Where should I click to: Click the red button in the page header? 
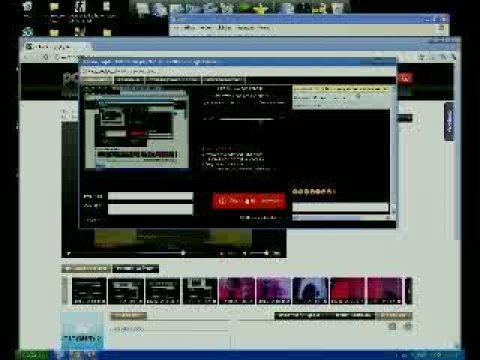click(404, 79)
